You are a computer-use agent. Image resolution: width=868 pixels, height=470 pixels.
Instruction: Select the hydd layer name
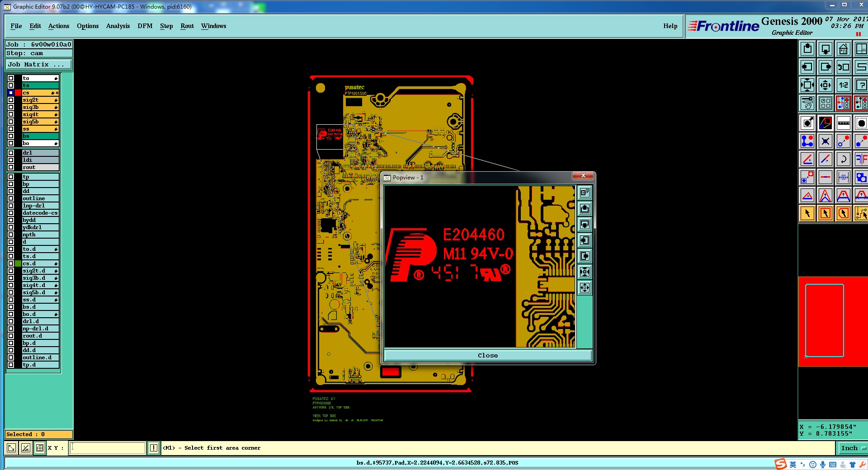(40, 220)
